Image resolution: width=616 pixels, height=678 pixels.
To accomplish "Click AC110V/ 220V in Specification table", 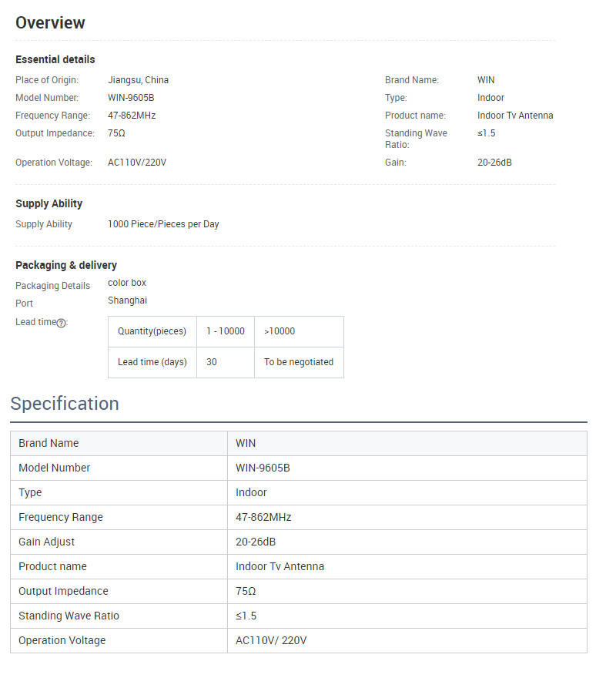I will pos(271,640).
